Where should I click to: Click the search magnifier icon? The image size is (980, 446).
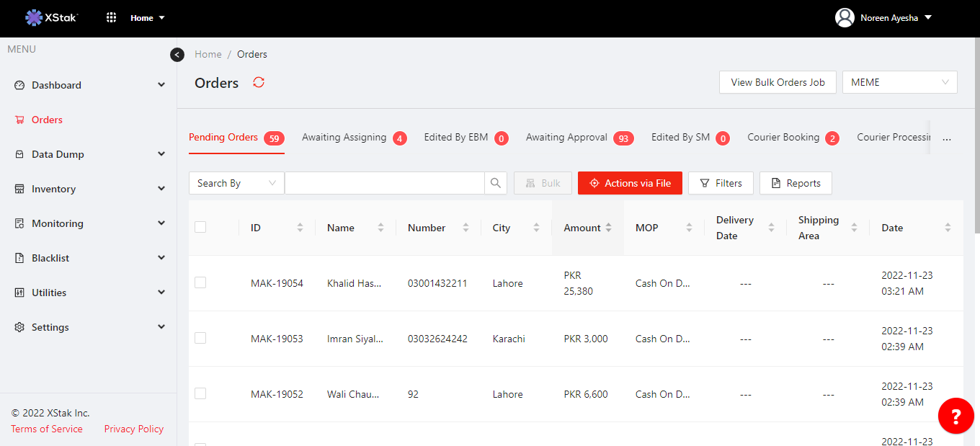[496, 183]
